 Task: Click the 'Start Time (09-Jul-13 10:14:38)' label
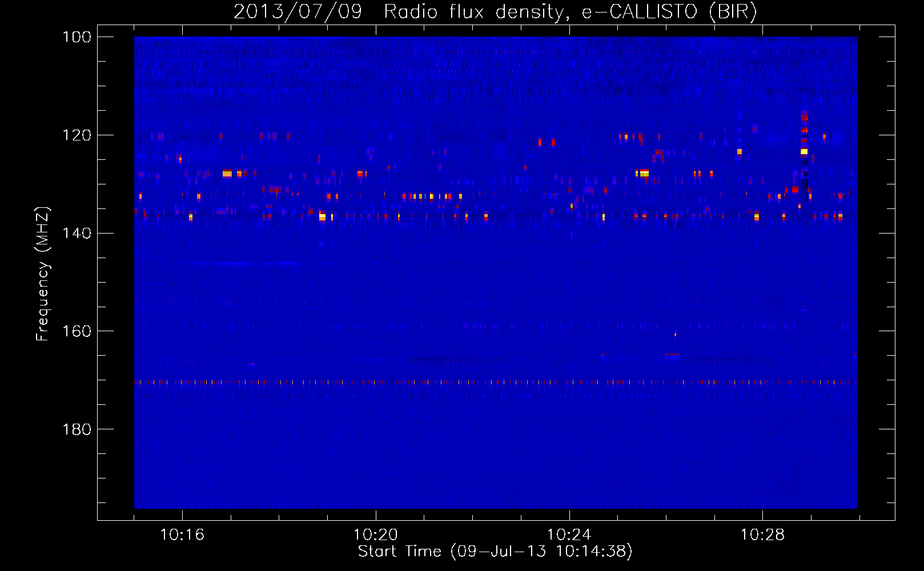[495, 551]
